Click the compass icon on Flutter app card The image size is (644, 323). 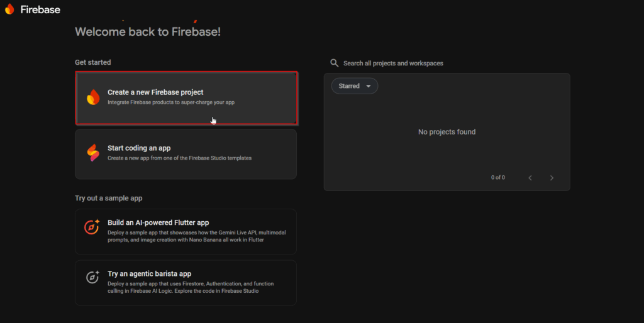[92, 227]
